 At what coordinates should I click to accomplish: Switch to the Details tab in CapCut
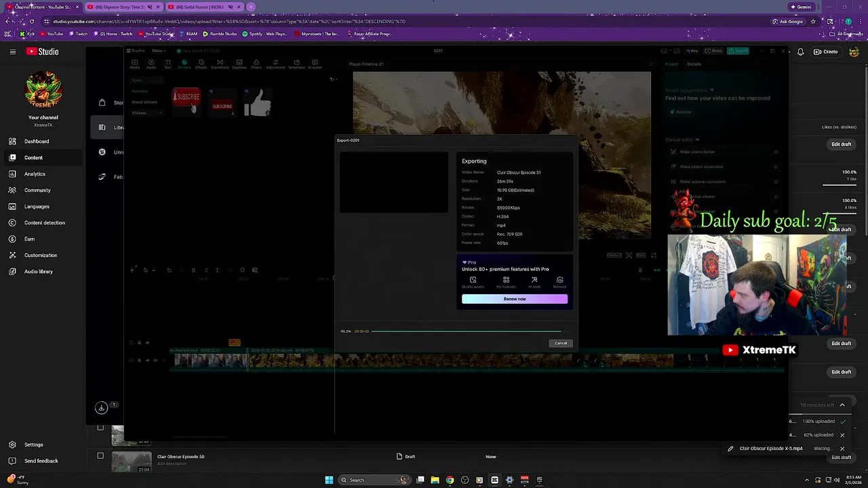pyautogui.click(x=694, y=64)
